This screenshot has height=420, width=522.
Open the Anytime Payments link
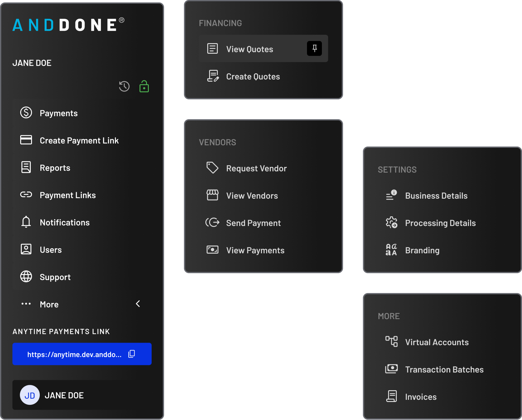click(75, 354)
